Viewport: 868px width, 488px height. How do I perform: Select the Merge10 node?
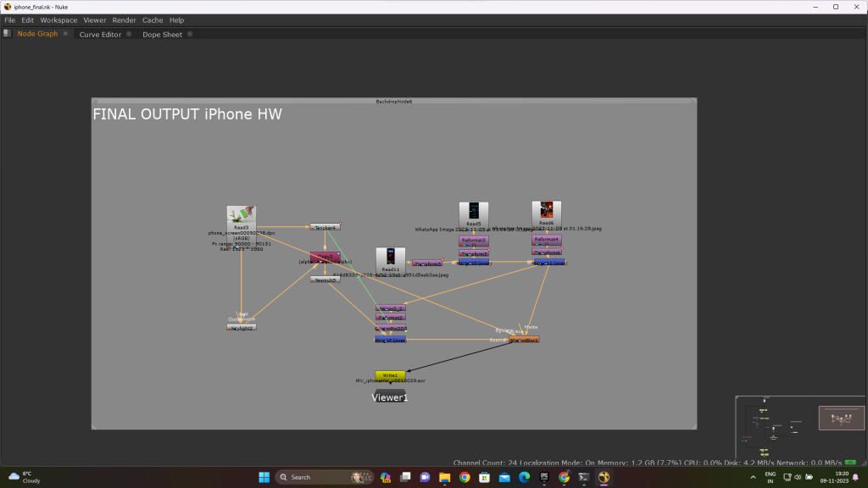tap(474, 263)
